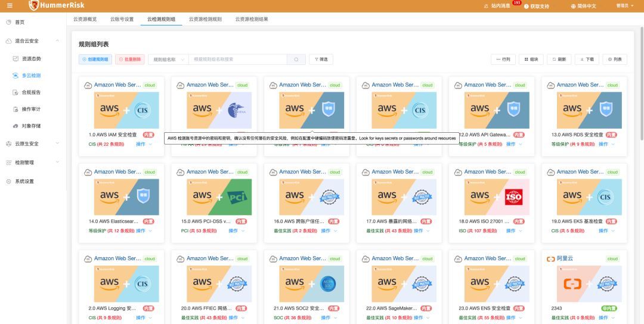
Task: Click the 下载 download button
Action: click(x=587, y=60)
